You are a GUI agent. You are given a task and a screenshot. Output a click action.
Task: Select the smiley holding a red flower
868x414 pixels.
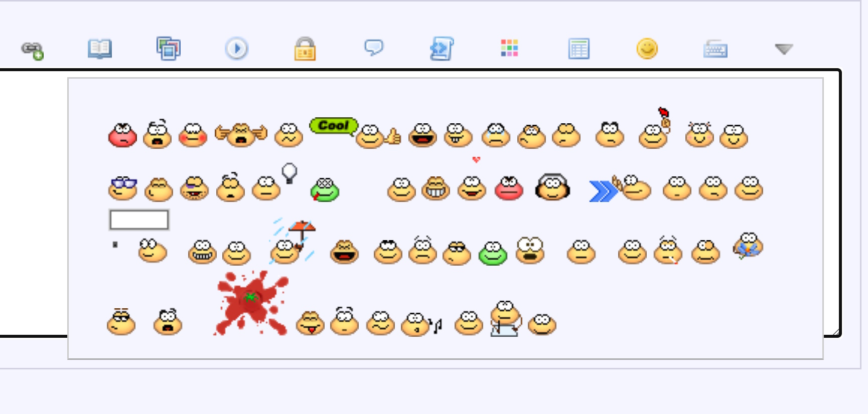(655, 128)
